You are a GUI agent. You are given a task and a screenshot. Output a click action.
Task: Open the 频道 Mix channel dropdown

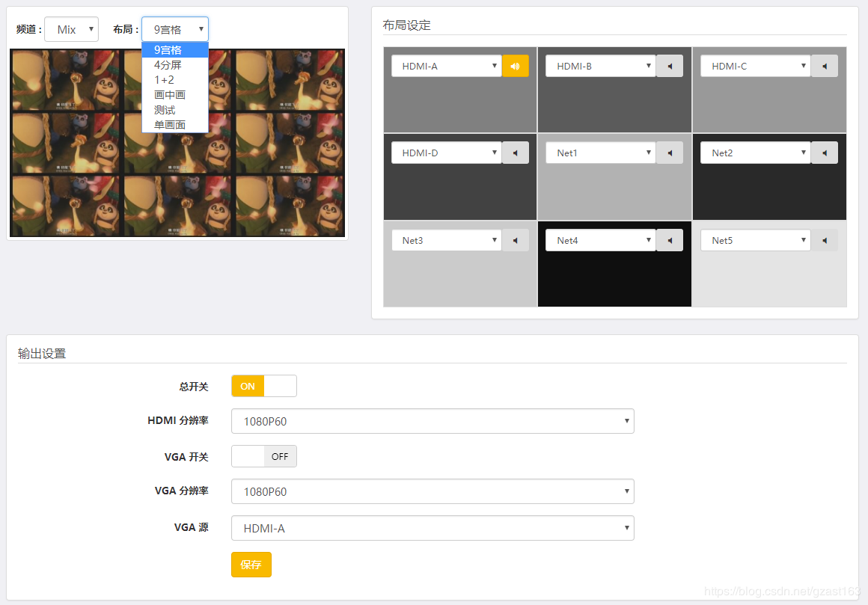[x=71, y=29]
